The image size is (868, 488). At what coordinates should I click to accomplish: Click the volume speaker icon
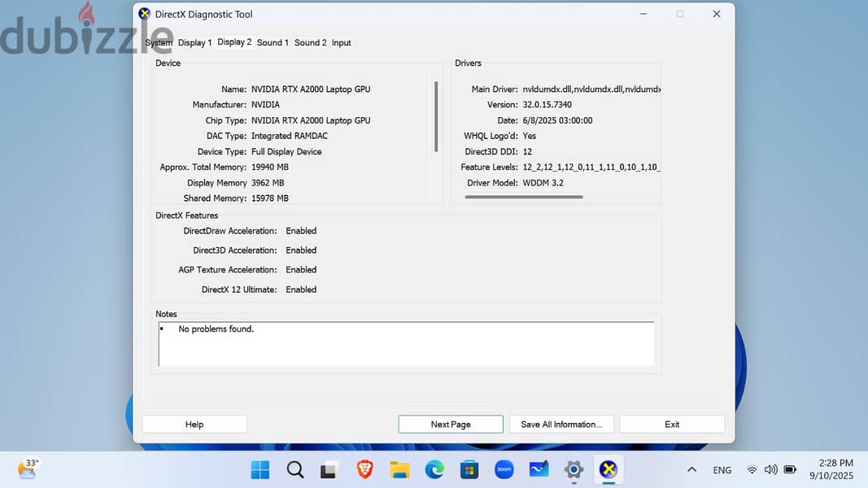coord(770,470)
